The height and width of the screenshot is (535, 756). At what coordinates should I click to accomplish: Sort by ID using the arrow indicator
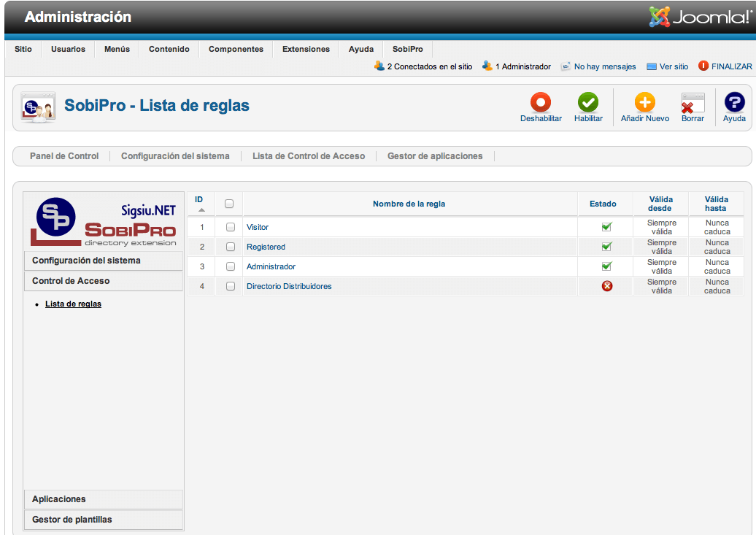coord(201,210)
